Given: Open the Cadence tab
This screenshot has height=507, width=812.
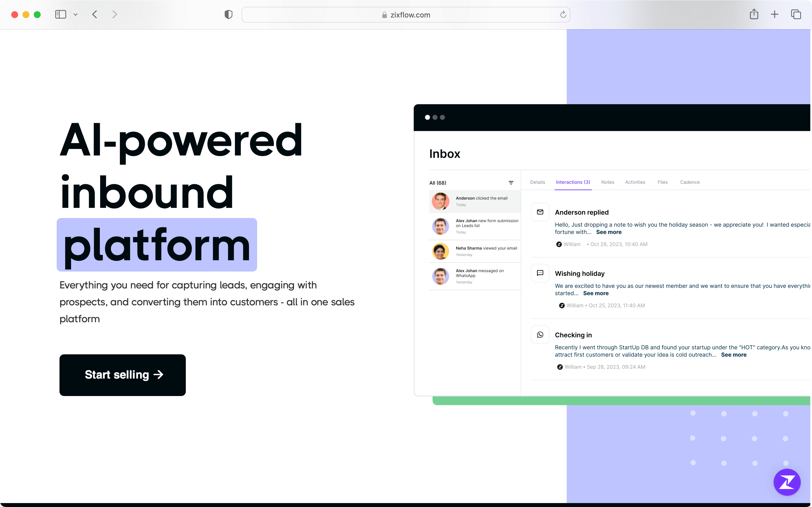Looking at the screenshot, I should (x=690, y=182).
